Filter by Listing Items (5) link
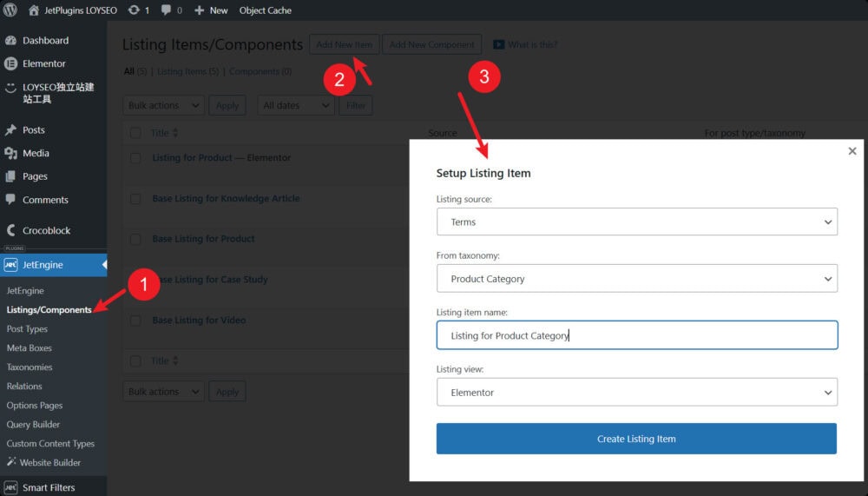868x496 pixels. click(x=187, y=71)
